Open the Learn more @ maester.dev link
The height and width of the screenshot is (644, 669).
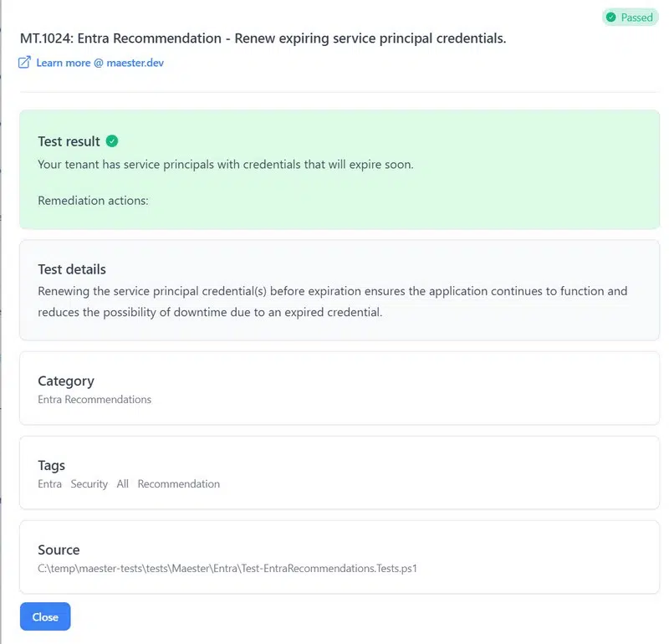[x=100, y=63]
